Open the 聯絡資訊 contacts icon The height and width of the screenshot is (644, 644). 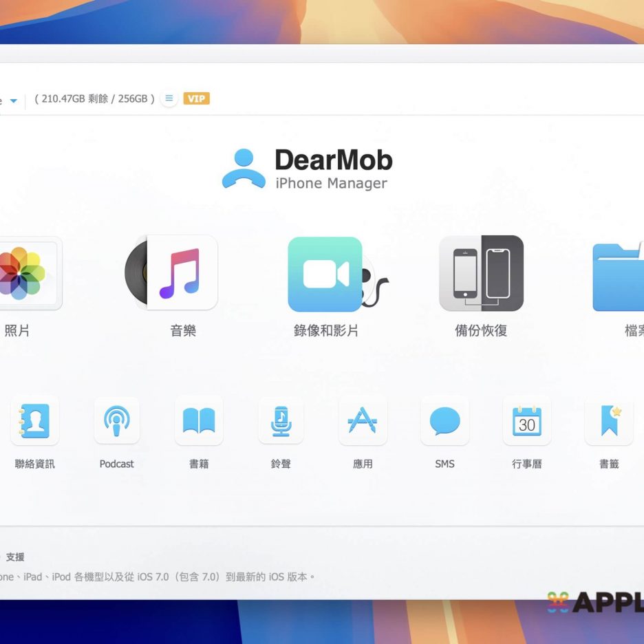pyautogui.click(x=34, y=420)
